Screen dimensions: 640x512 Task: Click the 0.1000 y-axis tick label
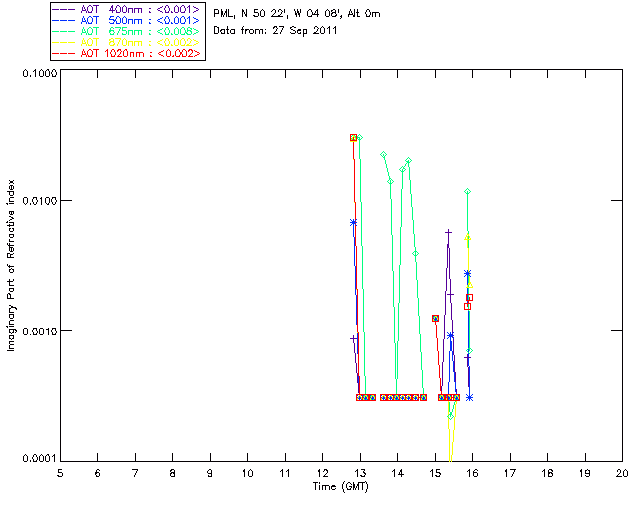[39, 73]
